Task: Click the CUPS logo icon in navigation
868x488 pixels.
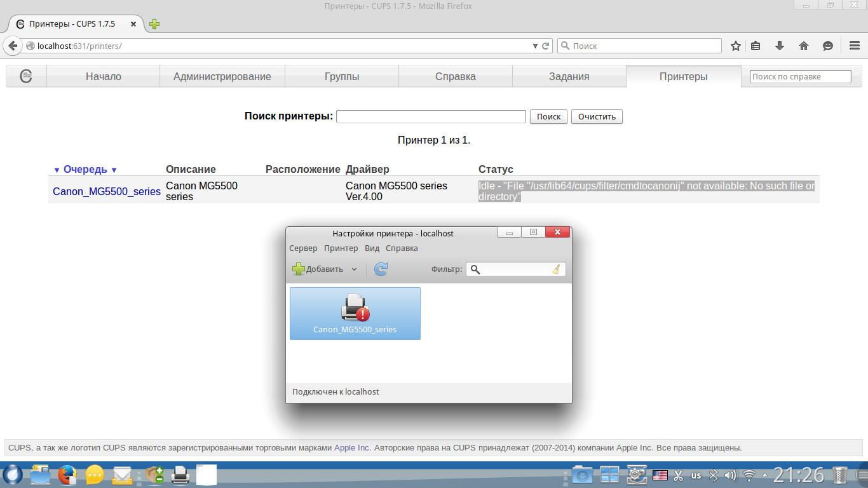Action: [26, 76]
